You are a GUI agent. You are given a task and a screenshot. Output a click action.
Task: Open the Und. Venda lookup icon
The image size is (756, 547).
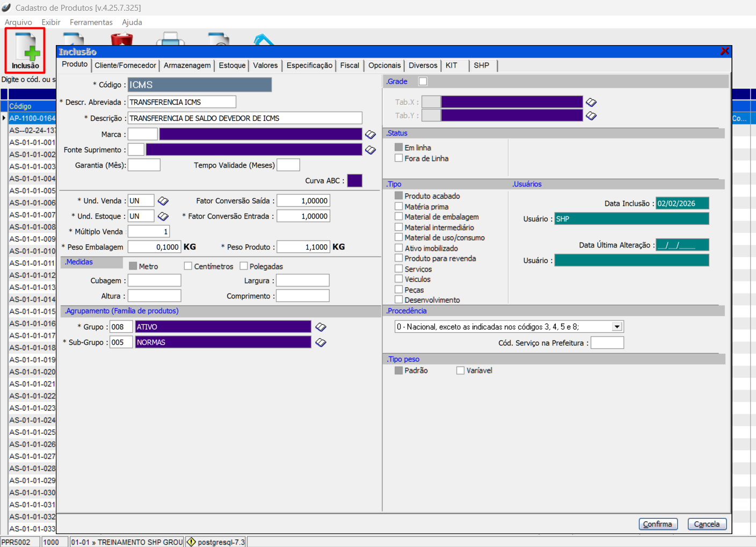pos(163,201)
